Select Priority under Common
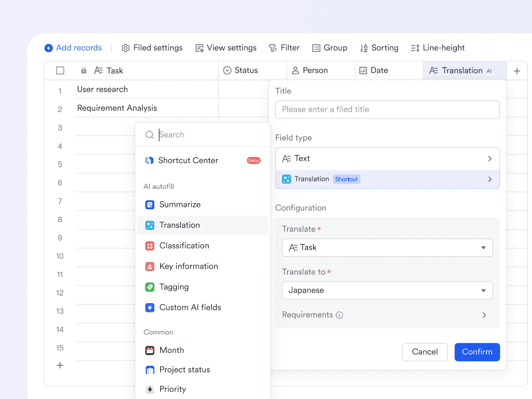 (x=203, y=389)
